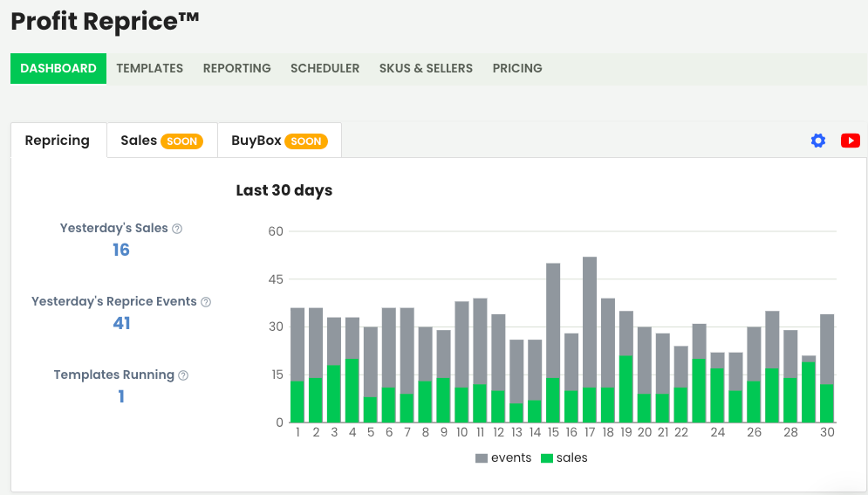The width and height of the screenshot is (868, 495).
Task: Click the x-axis label 22
Action: click(x=681, y=432)
